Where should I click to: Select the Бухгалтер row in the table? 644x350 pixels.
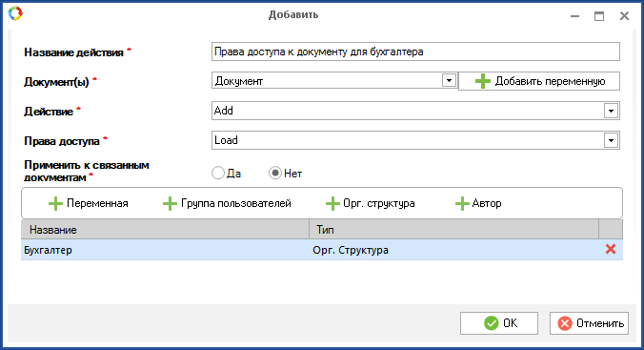point(322,250)
